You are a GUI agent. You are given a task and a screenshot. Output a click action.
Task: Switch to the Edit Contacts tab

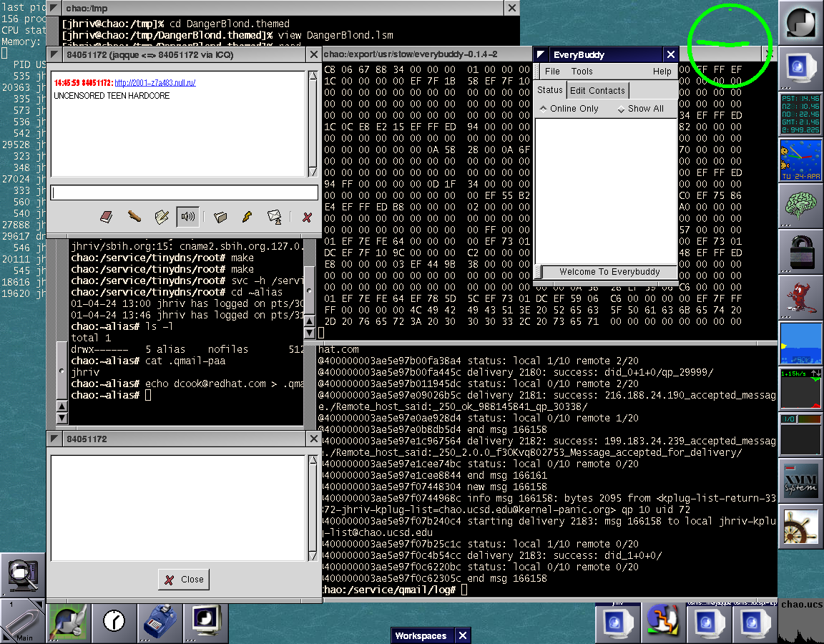(x=597, y=90)
